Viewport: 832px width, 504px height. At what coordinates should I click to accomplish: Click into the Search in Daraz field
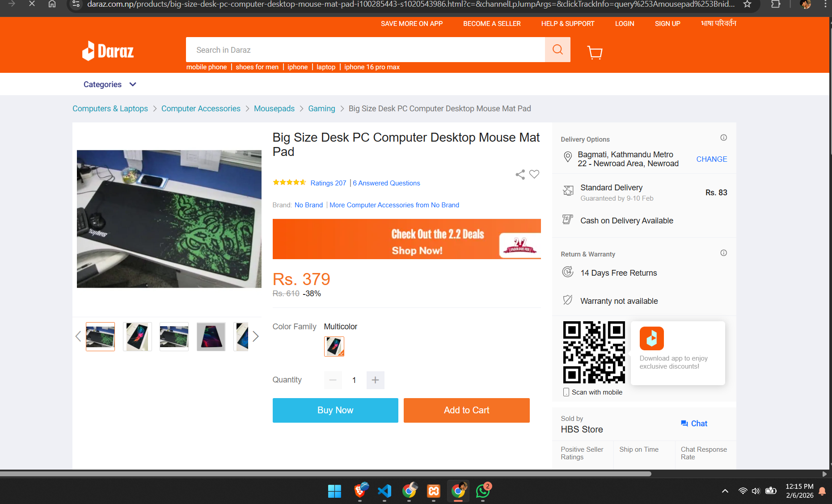point(365,50)
